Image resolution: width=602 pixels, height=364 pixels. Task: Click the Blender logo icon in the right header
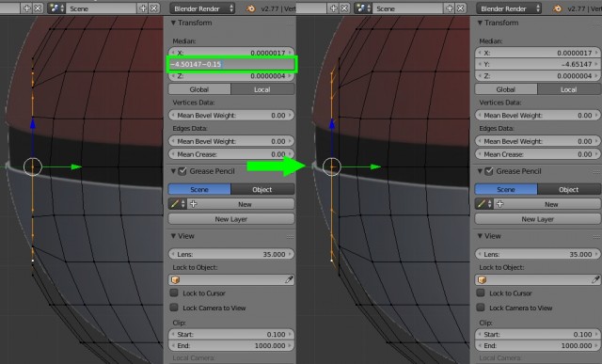tap(558, 8)
